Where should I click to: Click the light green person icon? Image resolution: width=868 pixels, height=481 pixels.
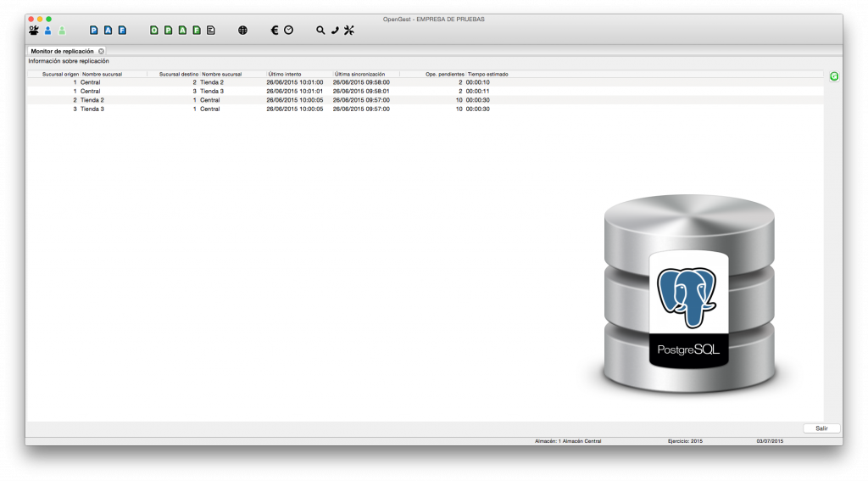[x=62, y=31]
